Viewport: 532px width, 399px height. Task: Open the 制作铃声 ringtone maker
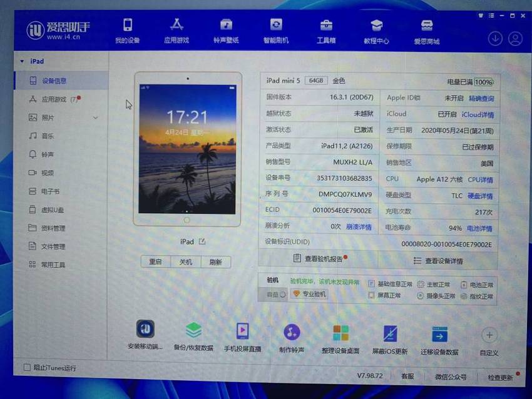pos(292,337)
